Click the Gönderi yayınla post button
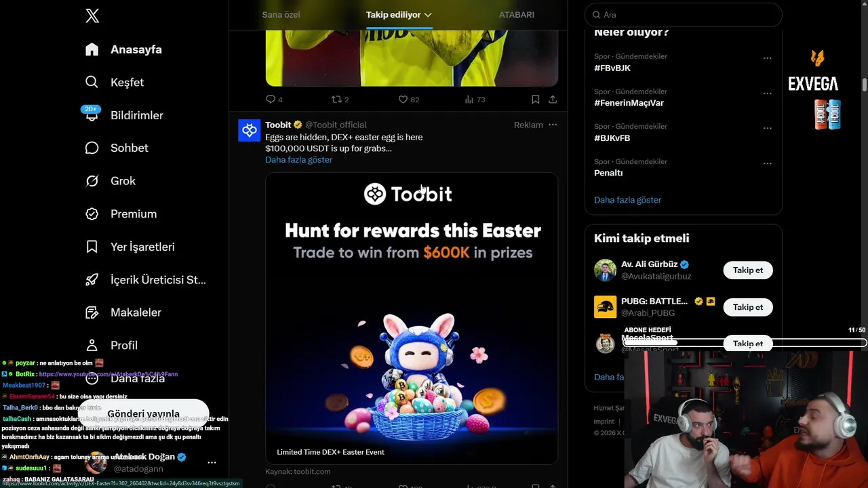The width and height of the screenshot is (868, 488). click(x=144, y=413)
